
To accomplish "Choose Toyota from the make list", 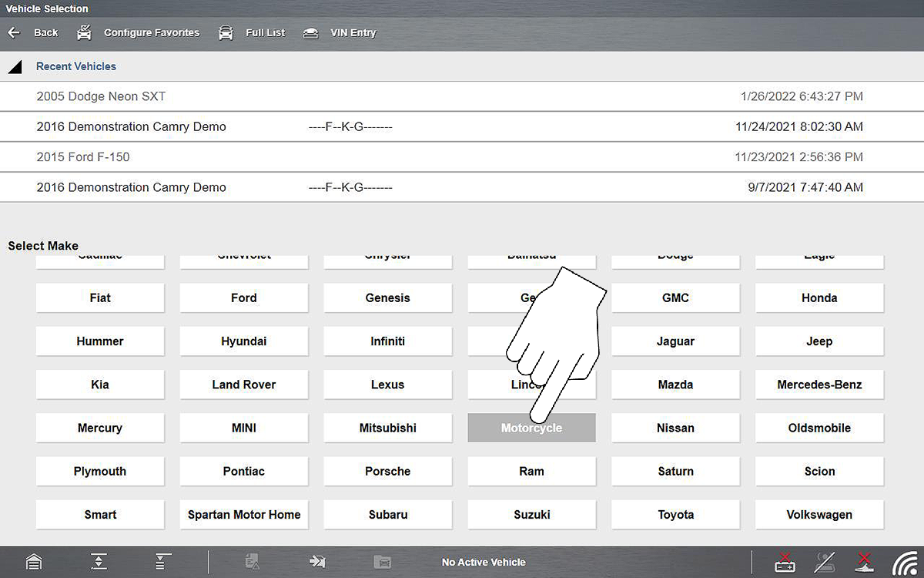I will (x=675, y=515).
